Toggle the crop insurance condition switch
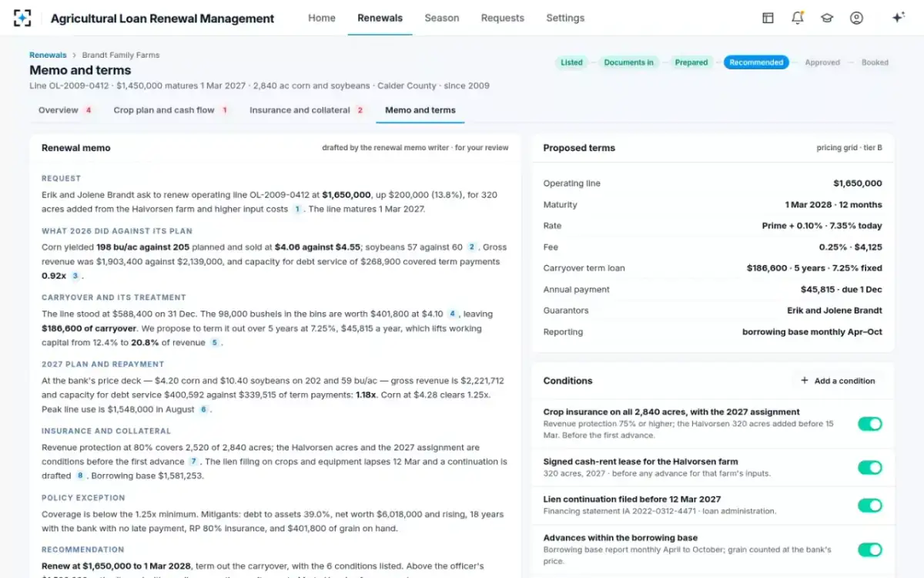Screen dimensions: 924x578 coord(870,424)
